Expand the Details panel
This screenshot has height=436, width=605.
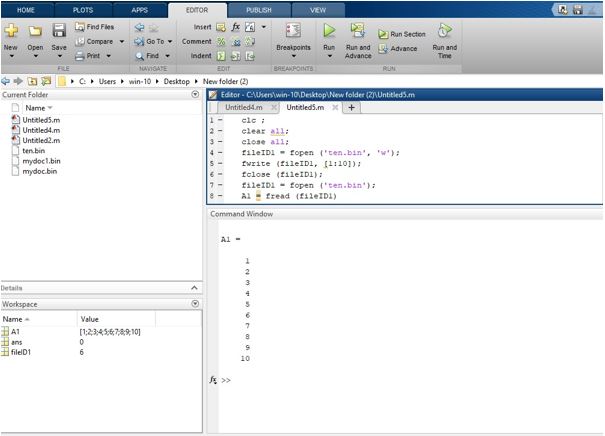tap(194, 288)
